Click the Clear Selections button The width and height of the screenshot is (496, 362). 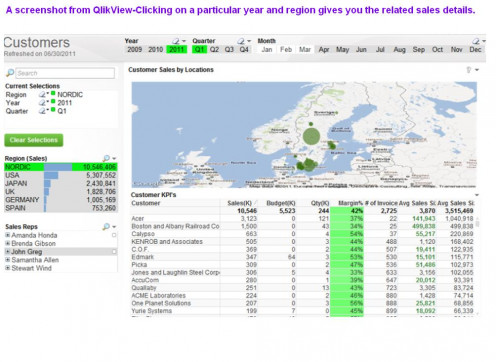tap(34, 140)
